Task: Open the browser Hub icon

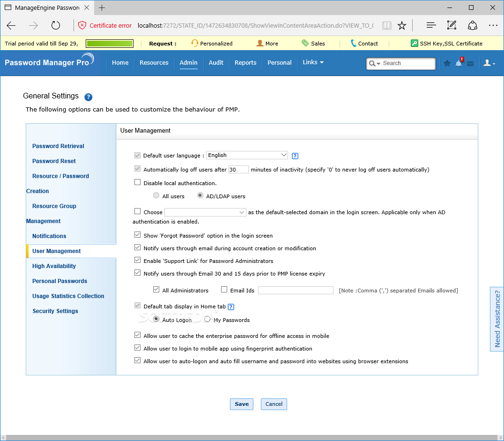Action: coord(431,25)
